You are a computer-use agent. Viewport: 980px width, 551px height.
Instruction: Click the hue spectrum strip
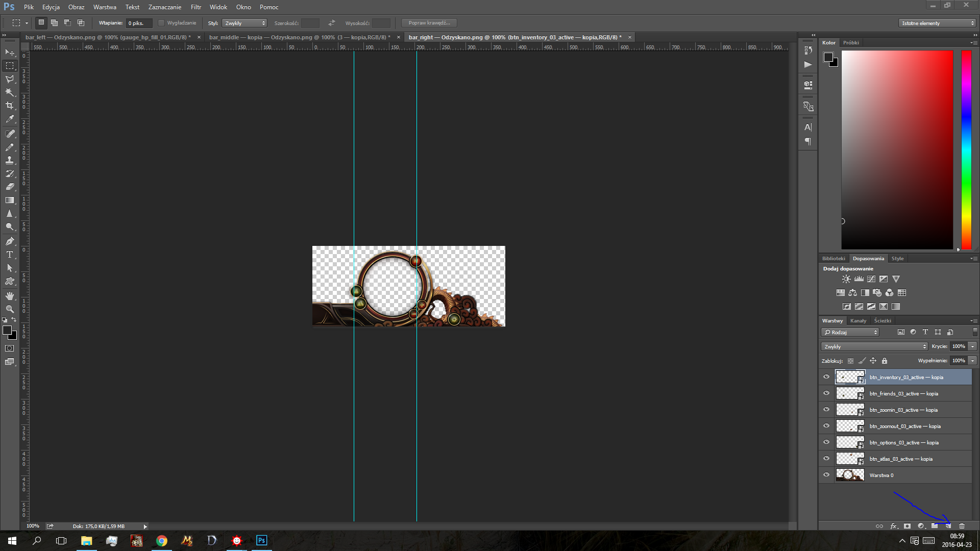point(966,149)
